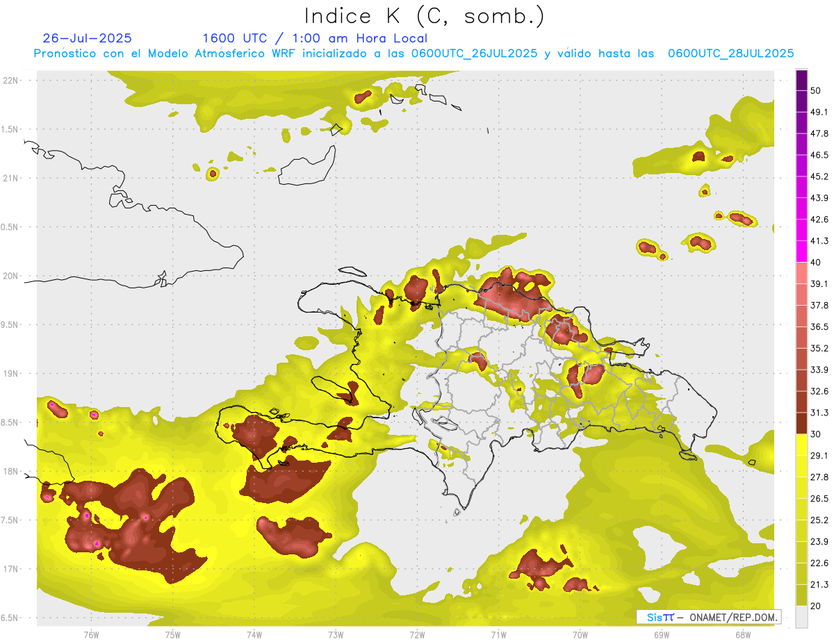
Task: Click the "74W" longitude axis label
Action: [254, 635]
